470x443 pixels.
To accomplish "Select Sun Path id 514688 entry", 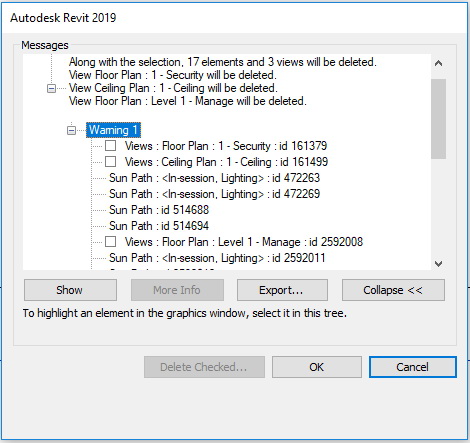I will (159, 210).
